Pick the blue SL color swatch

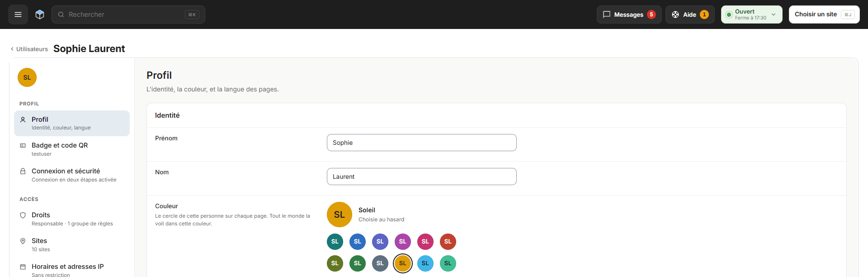[358, 242]
